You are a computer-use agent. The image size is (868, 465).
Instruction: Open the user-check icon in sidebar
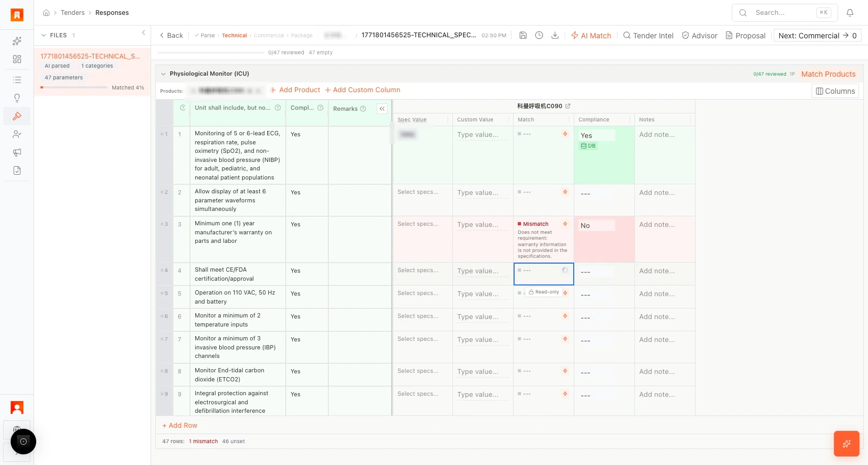[x=17, y=134]
